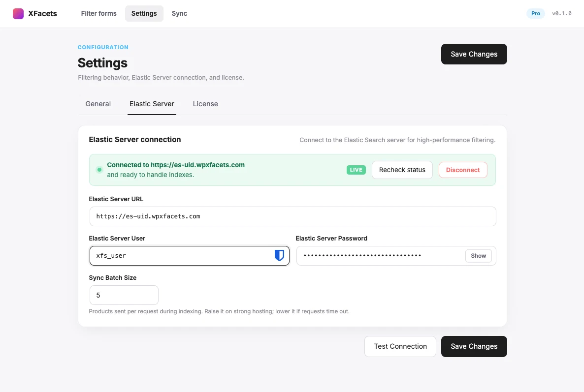The width and height of the screenshot is (584, 392).
Task: Click the green connection status dot
Action: click(99, 170)
